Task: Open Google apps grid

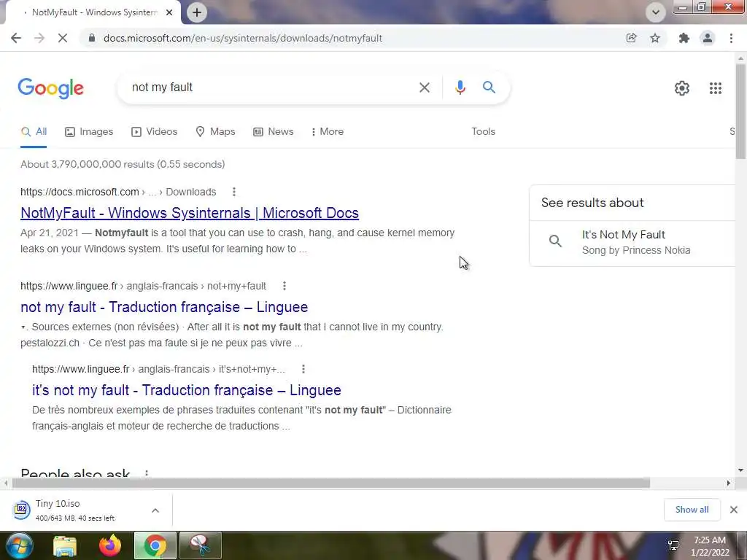Action: 715,88
